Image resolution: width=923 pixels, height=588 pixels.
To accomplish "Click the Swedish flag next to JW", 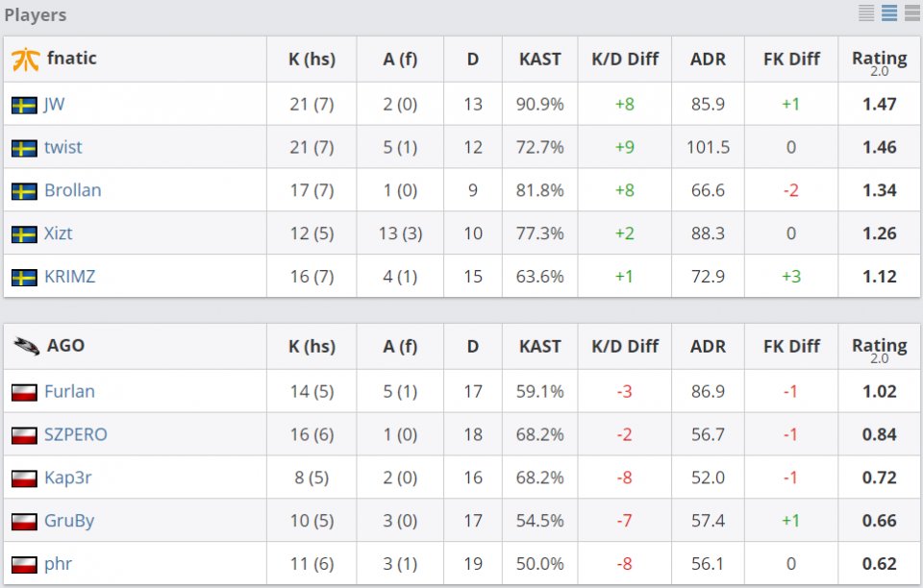I will click(x=25, y=103).
